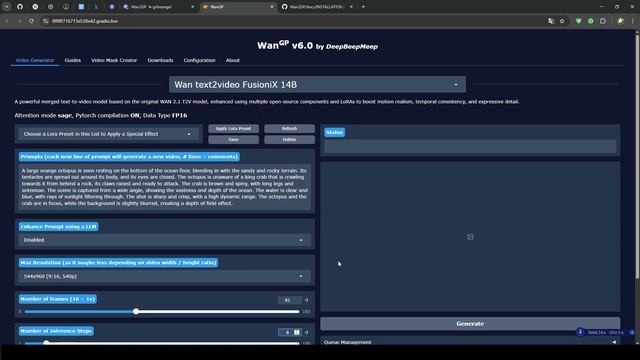Open the Video Generator tab
The width and height of the screenshot is (640, 360).
click(35, 60)
